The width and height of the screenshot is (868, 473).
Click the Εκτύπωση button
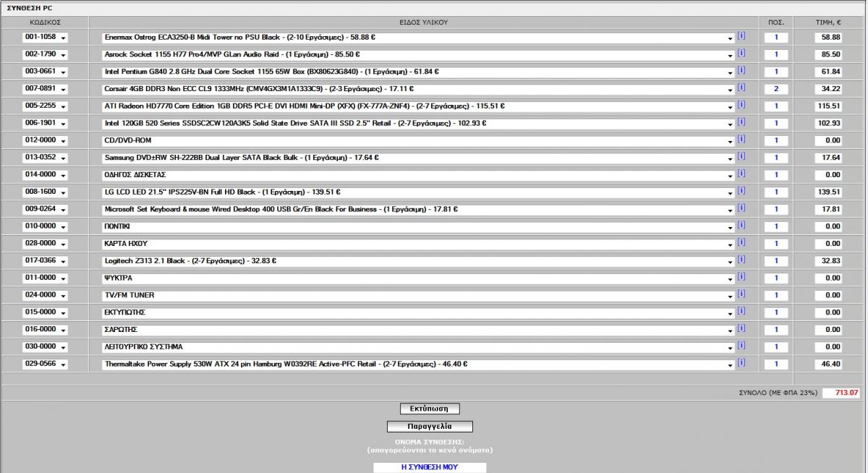point(430,409)
